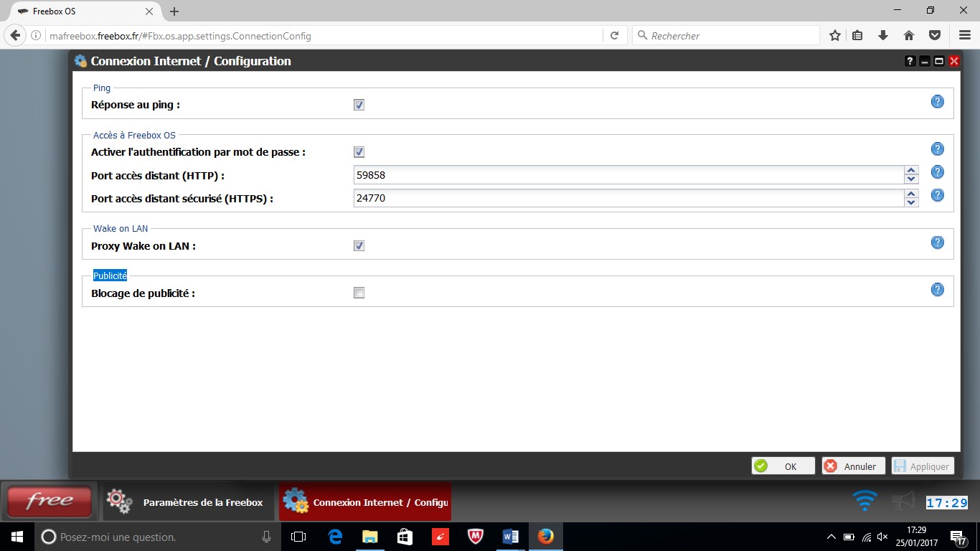This screenshot has height=551, width=980.
Task: Click help icon for HTTPS secure port
Action: coord(937,195)
